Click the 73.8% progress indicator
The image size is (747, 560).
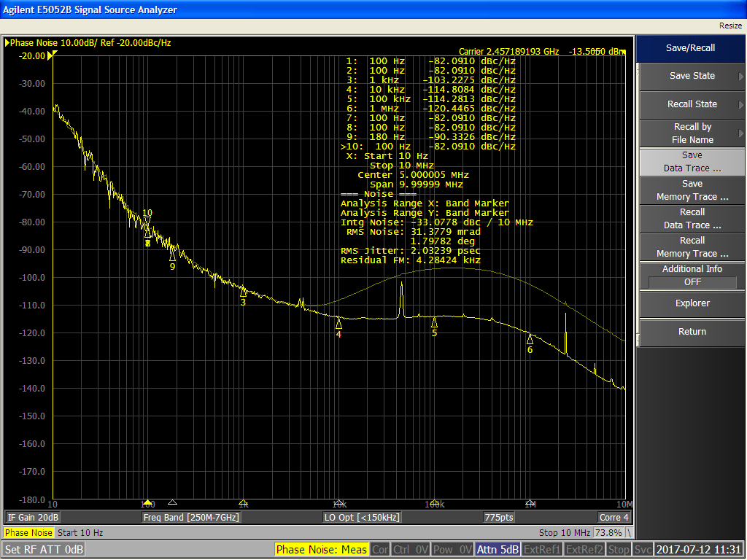point(608,533)
